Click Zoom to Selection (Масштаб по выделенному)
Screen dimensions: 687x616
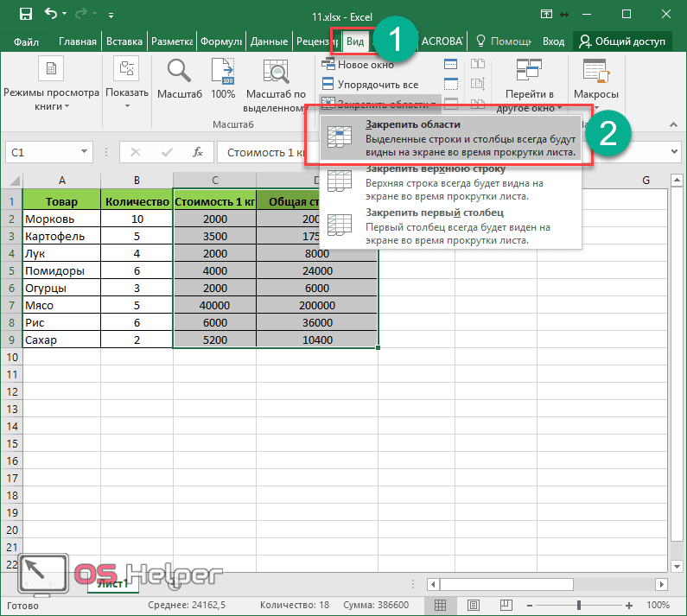point(276,85)
